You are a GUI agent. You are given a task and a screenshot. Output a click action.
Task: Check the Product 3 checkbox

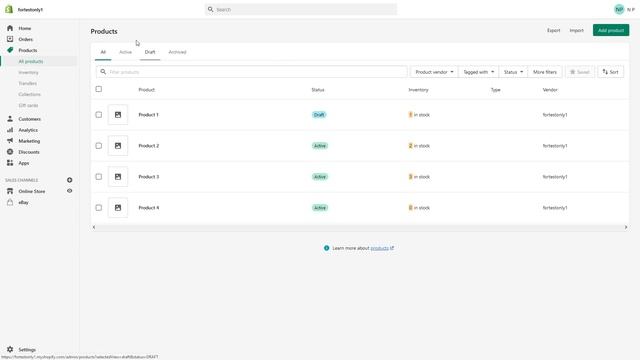(x=99, y=177)
